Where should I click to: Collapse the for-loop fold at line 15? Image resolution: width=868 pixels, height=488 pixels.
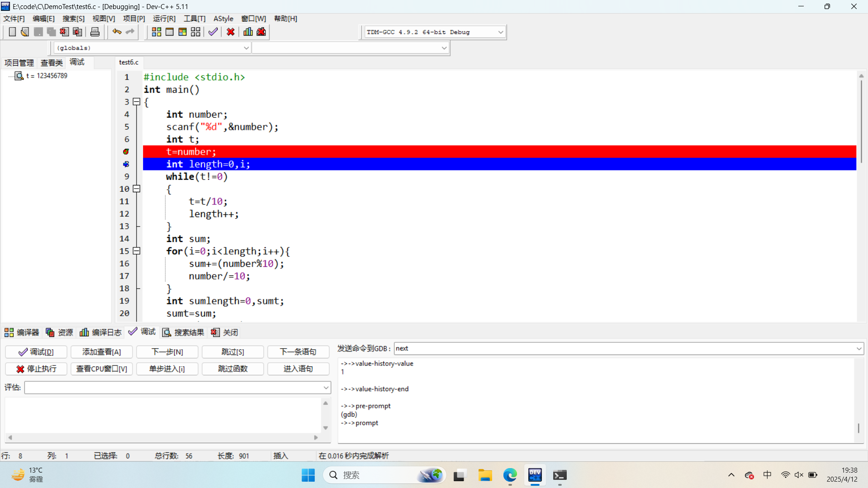pyautogui.click(x=137, y=251)
